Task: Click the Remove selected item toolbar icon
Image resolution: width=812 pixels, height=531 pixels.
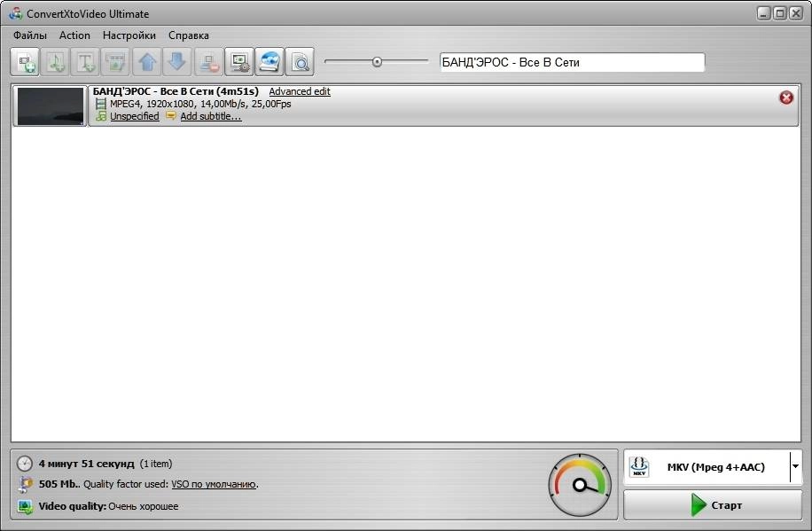Action: click(x=208, y=62)
